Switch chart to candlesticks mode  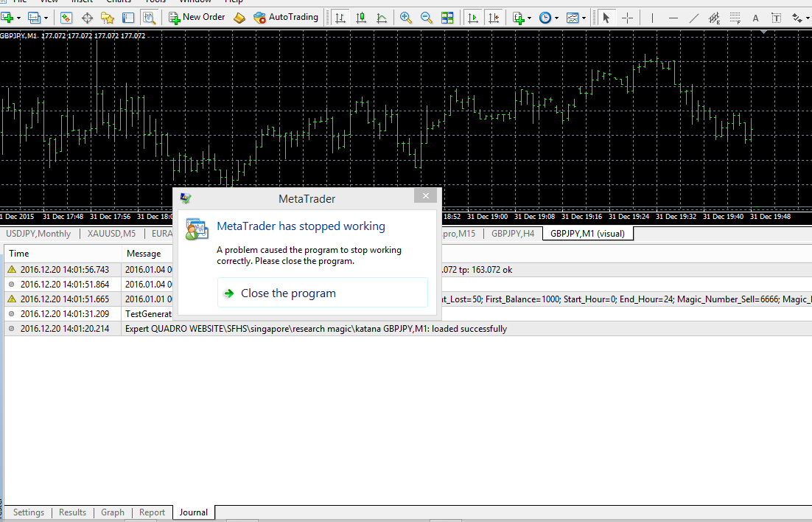click(x=361, y=18)
